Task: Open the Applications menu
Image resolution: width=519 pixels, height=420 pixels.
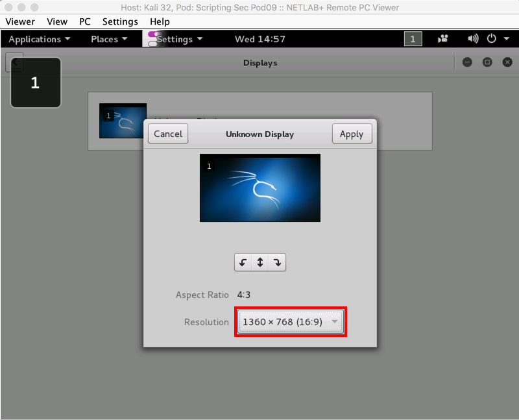Action: click(x=40, y=39)
